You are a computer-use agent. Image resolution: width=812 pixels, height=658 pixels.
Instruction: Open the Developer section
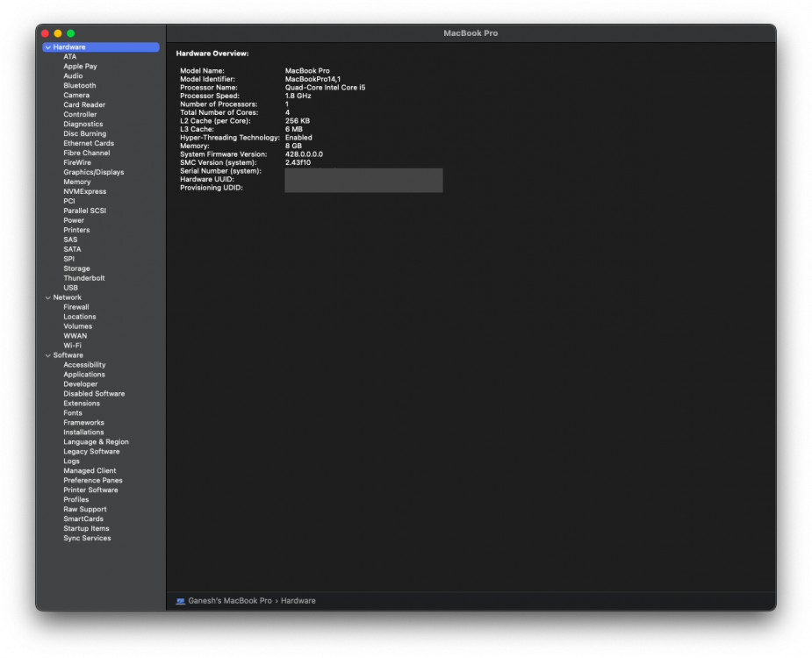pyautogui.click(x=80, y=384)
